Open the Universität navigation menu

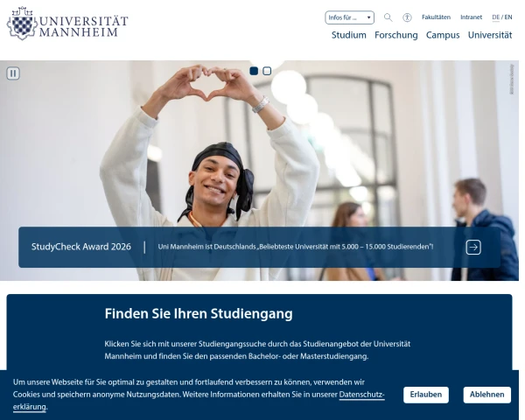click(490, 35)
